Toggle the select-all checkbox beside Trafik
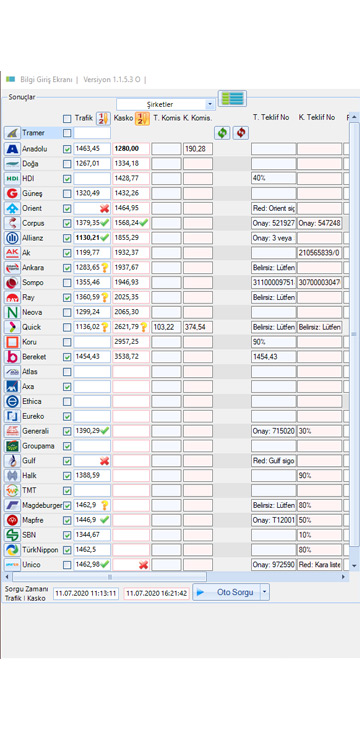Image resolution: width=360 pixels, height=748 pixels. (67, 118)
